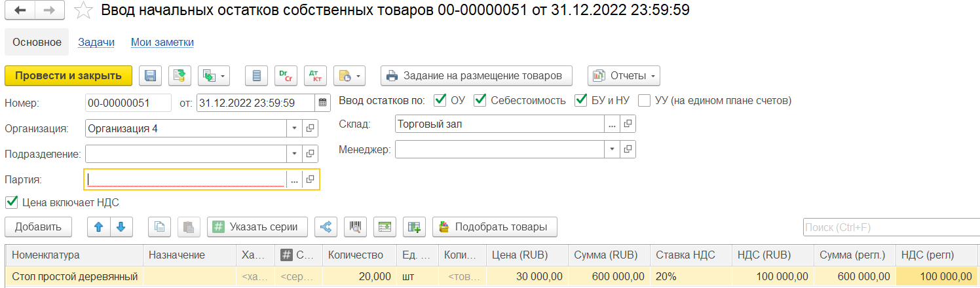Open the Отчеты dropdown menu

624,76
